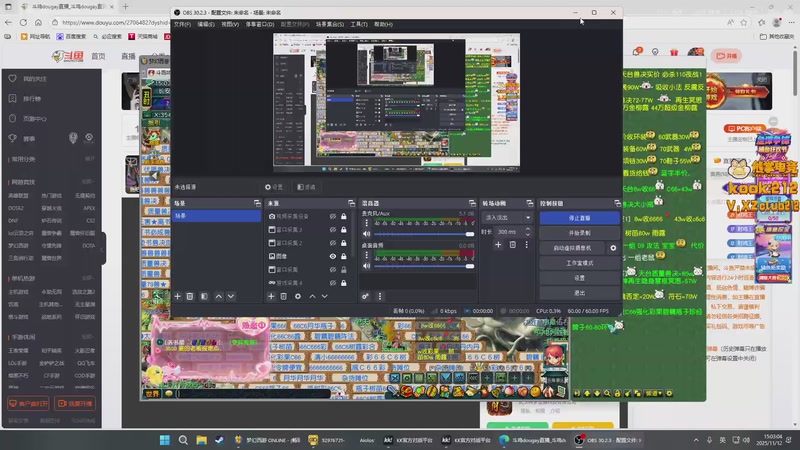The height and width of the screenshot is (450, 800).
Task: Delete the selected scene with trash icon
Action: [x=190, y=296]
